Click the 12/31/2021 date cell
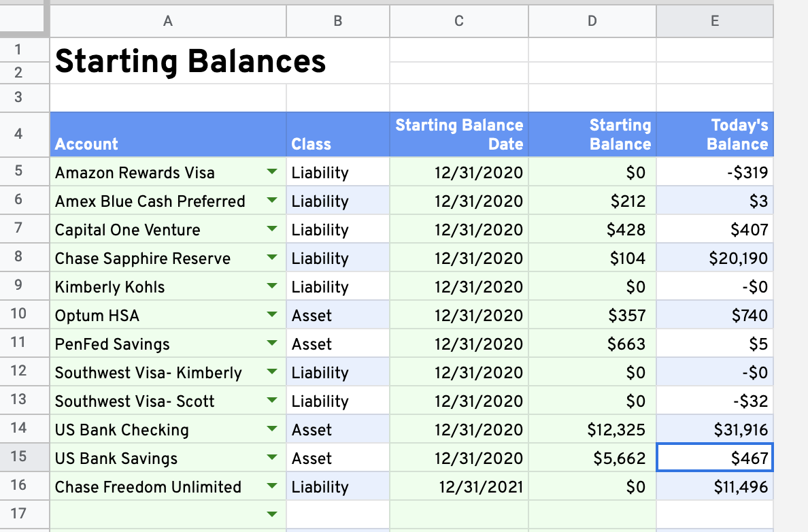Screen dimensions: 808x532 pyautogui.click(x=459, y=486)
